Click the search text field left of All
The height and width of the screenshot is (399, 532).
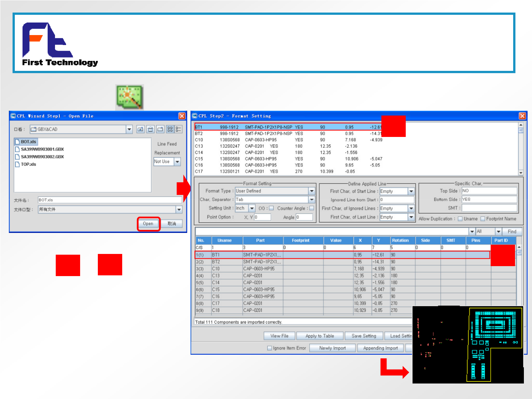pos(332,231)
